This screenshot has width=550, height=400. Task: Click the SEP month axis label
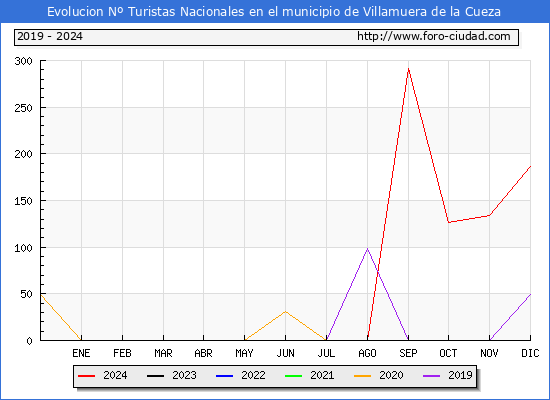tap(408, 353)
